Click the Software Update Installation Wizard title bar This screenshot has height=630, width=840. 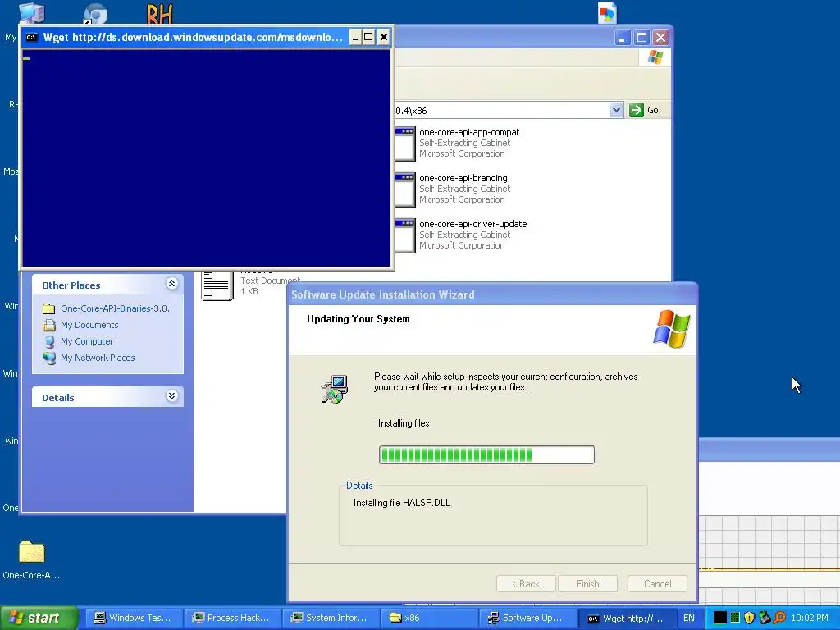(492, 294)
